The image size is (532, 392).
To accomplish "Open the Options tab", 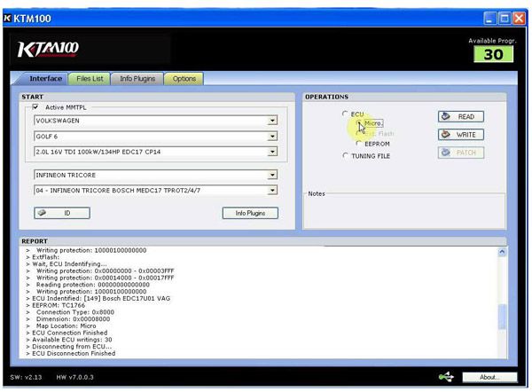I will click(184, 79).
